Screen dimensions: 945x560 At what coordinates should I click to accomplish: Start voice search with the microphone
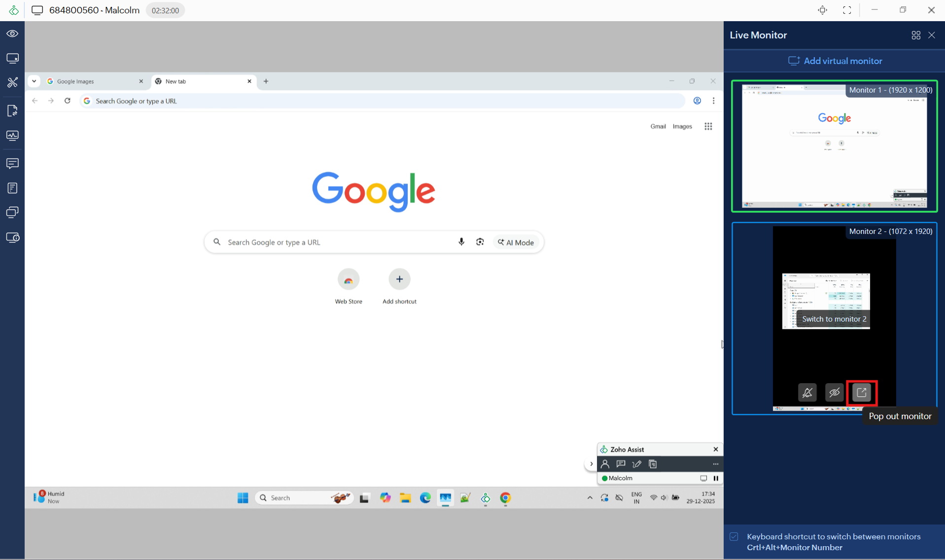tap(461, 242)
